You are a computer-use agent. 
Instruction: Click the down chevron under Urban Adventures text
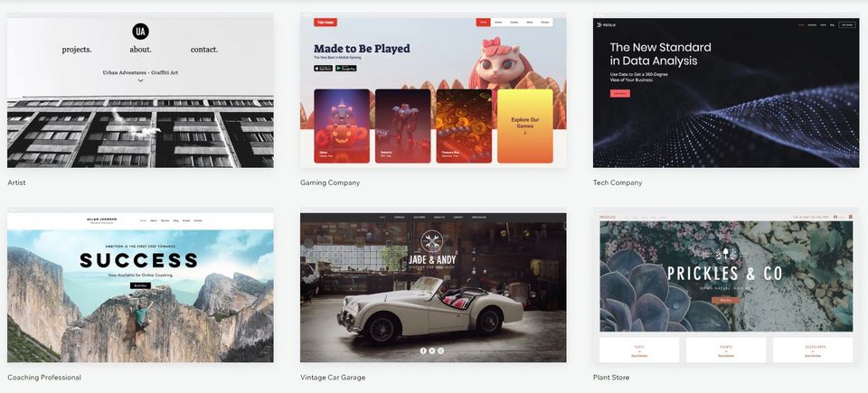point(141,80)
